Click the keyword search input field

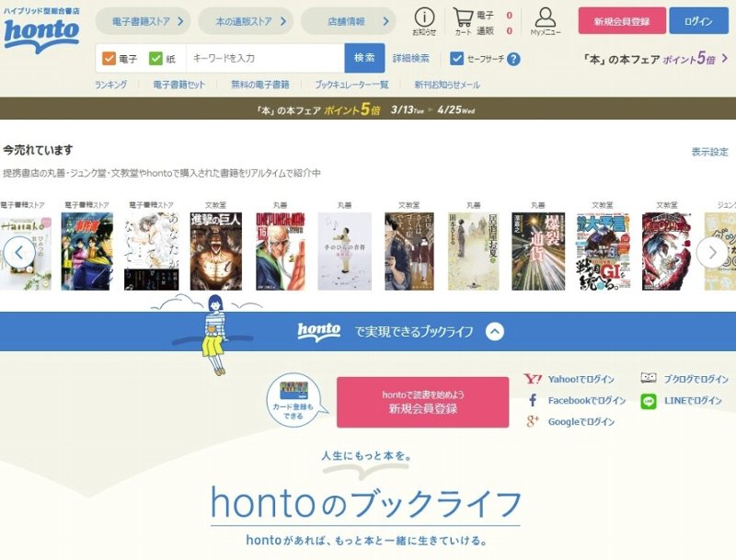pos(265,58)
